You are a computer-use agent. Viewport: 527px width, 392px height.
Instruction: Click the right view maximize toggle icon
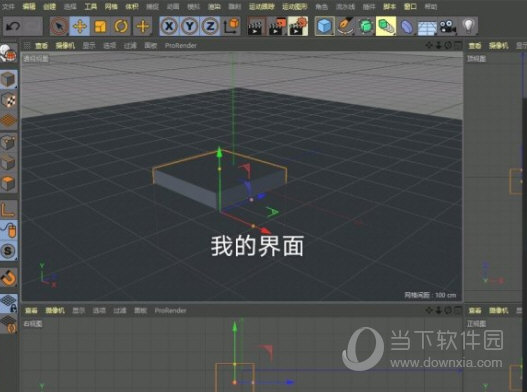coord(458,310)
